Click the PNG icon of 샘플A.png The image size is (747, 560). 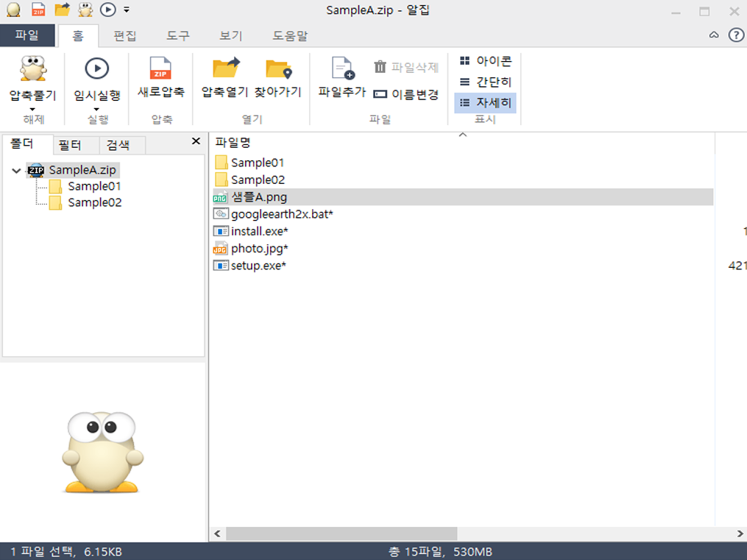220,197
